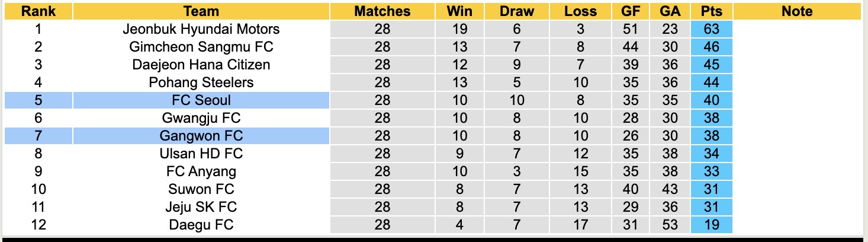This screenshot has width=868, height=242.
Task: Select the highlighted Gangwon FC row
Action: pos(201,136)
